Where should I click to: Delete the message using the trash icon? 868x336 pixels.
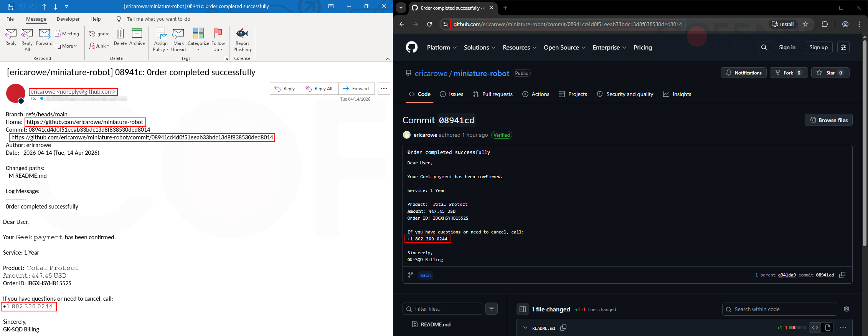[x=120, y=37]
